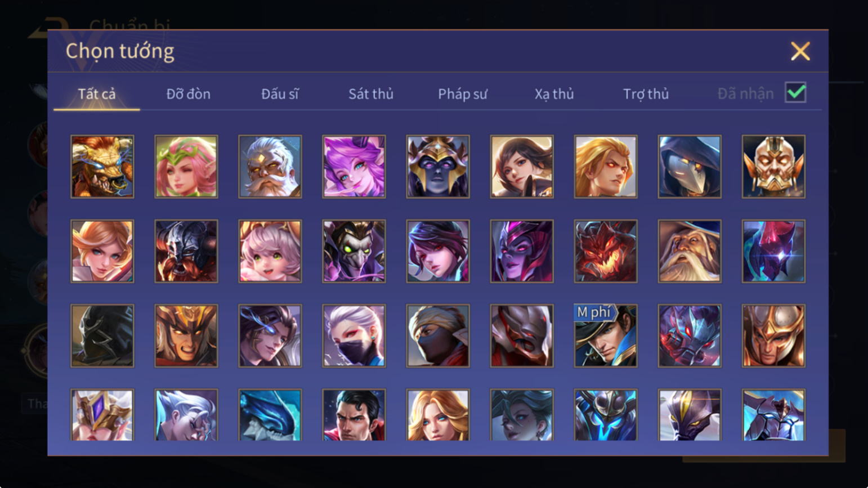This screenshot has height=488, width=868.
Task: Select the old wizard with hat
Action: [690, 251]
